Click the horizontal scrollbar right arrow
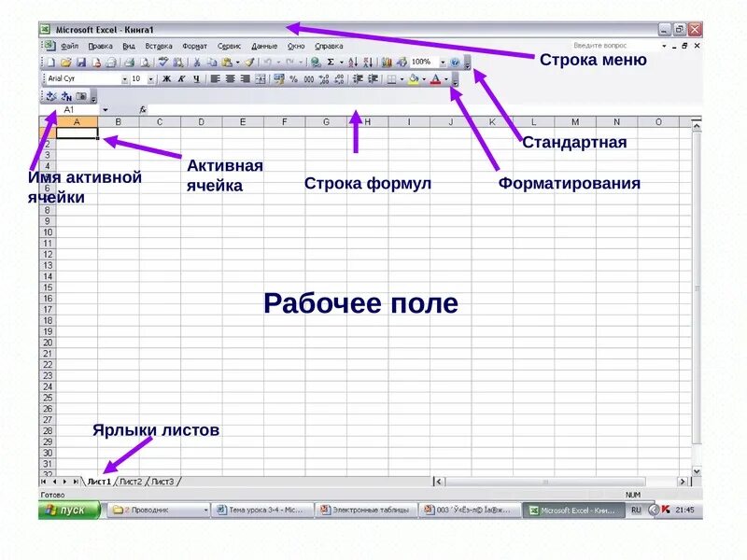 683,482
